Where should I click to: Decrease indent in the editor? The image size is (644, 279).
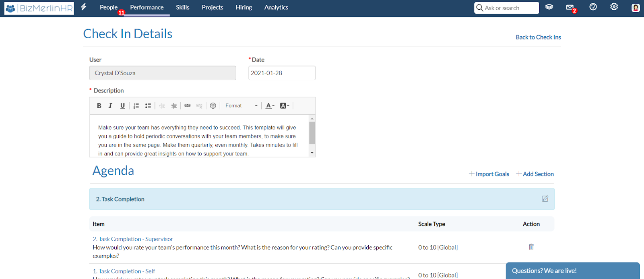click(x=162, y=106)
